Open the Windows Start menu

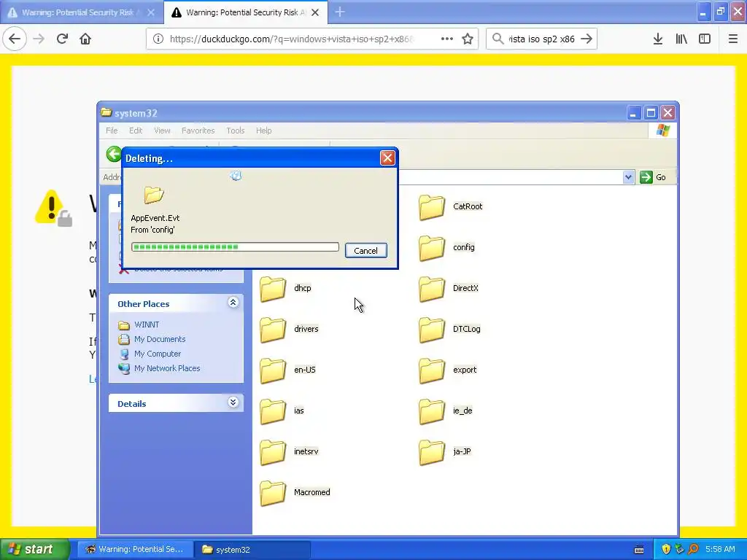[35, 550]
